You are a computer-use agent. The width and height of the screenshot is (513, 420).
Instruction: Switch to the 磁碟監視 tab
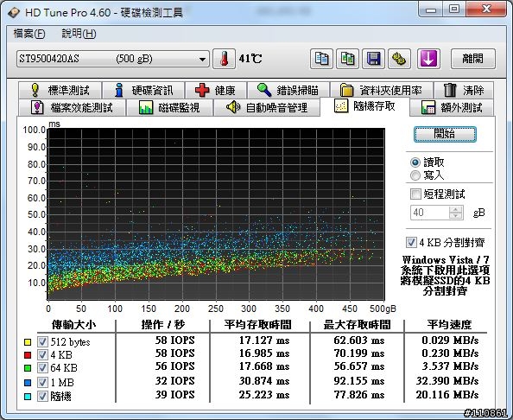pyautogui.click(x=169, y=107)
